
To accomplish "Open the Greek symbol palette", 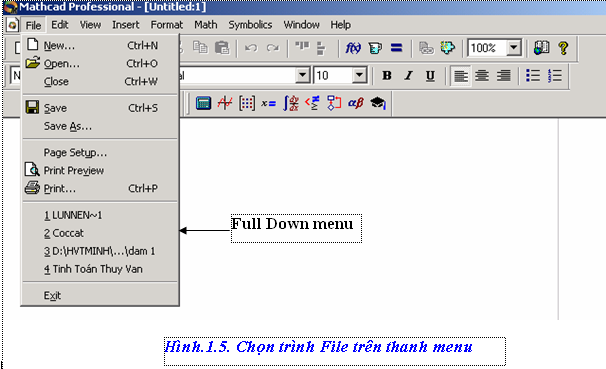I will pos(356,103).
